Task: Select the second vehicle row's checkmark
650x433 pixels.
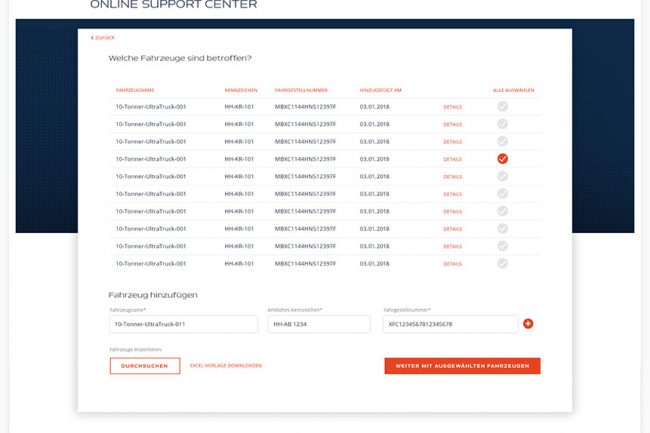Action: coord(502,124)
